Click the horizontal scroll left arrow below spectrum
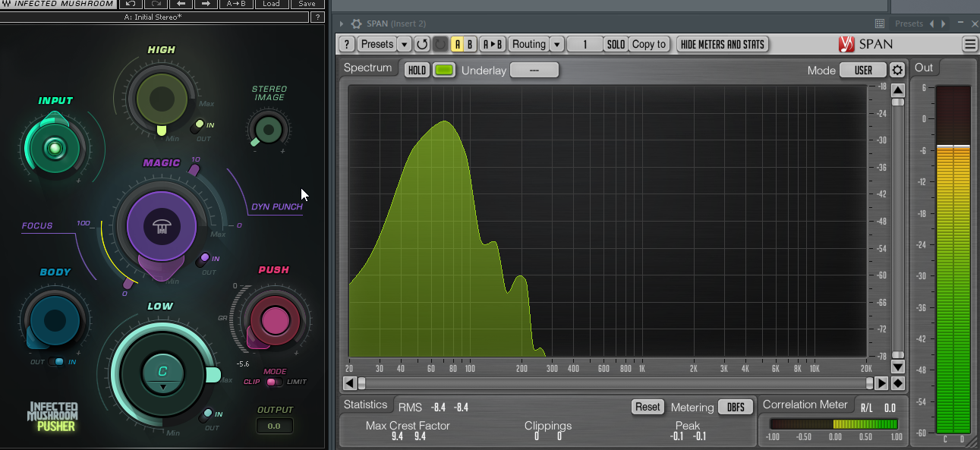 [x=350, y=383]
